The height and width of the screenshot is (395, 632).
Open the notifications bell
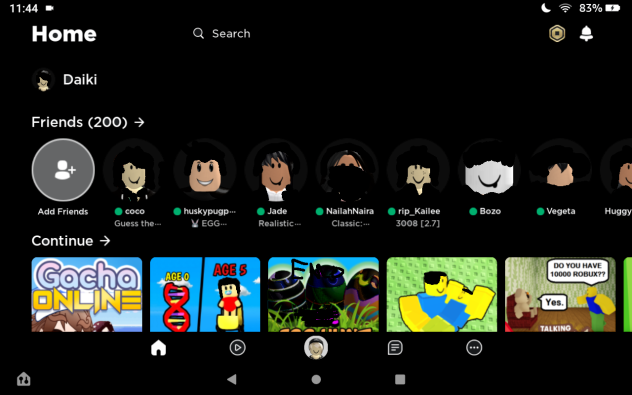[x=586, y=33]
